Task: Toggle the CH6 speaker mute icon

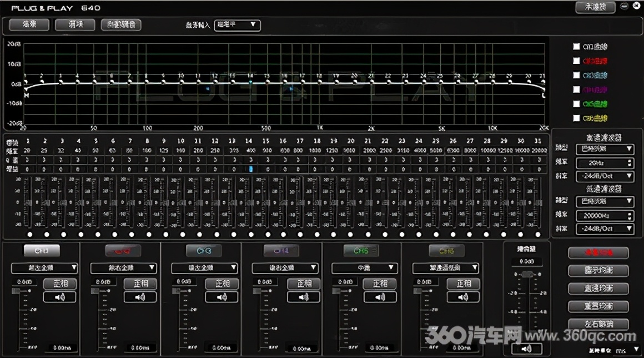Action: coord(463,297)
